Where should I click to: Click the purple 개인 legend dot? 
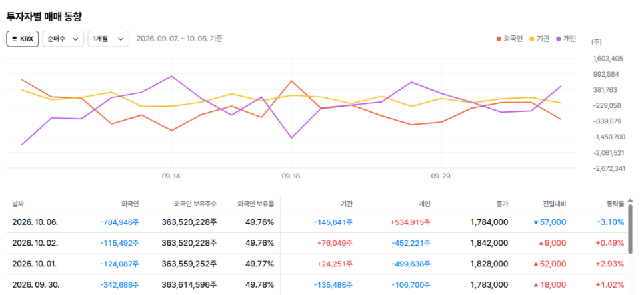tap(559, 39)
